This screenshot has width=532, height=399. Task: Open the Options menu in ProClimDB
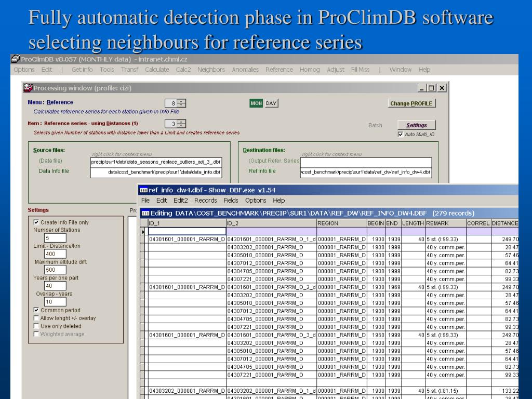click(24, 70)
